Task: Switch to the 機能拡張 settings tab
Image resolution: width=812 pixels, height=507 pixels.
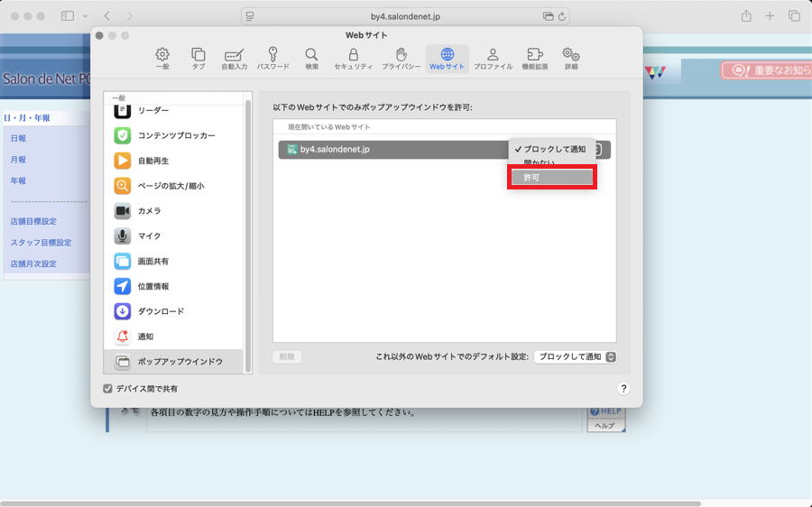Action: click(534, 59)
